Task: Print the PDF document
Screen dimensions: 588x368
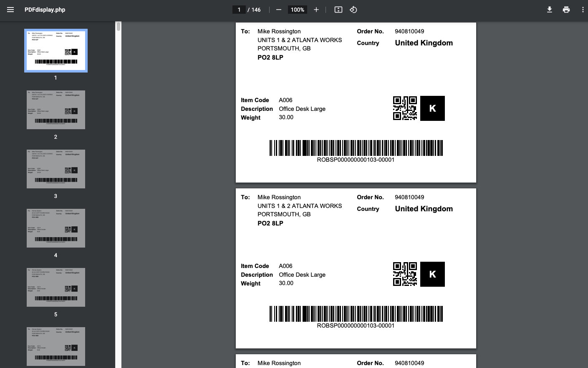Action: click(566, 9)
